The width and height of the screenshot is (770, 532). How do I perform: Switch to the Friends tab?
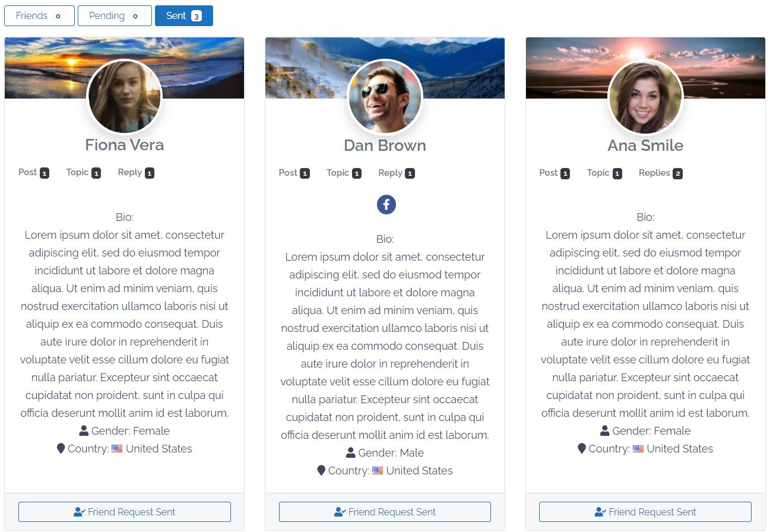point(39,16)
